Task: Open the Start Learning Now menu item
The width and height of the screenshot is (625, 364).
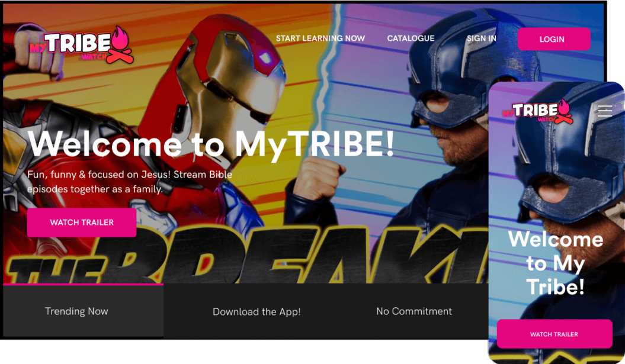Action: point(320,38)
